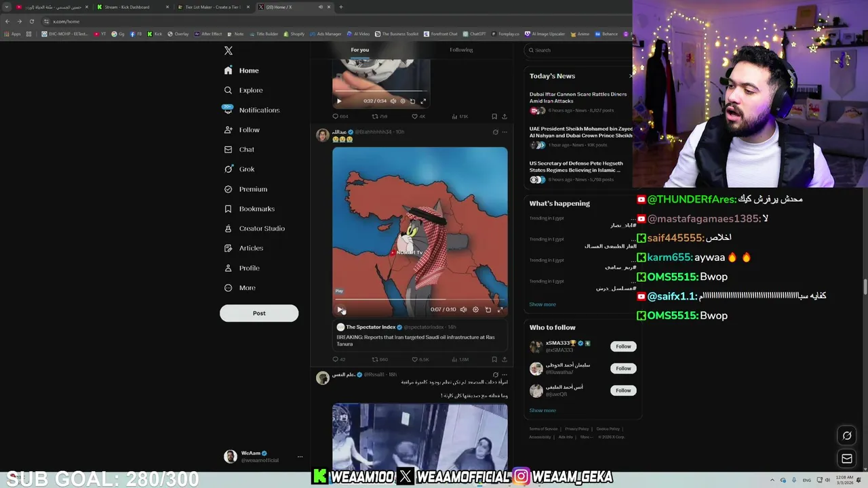Bookmark the Spectator Index quote post
Screen dimensions: 868x488
point(494,359)
